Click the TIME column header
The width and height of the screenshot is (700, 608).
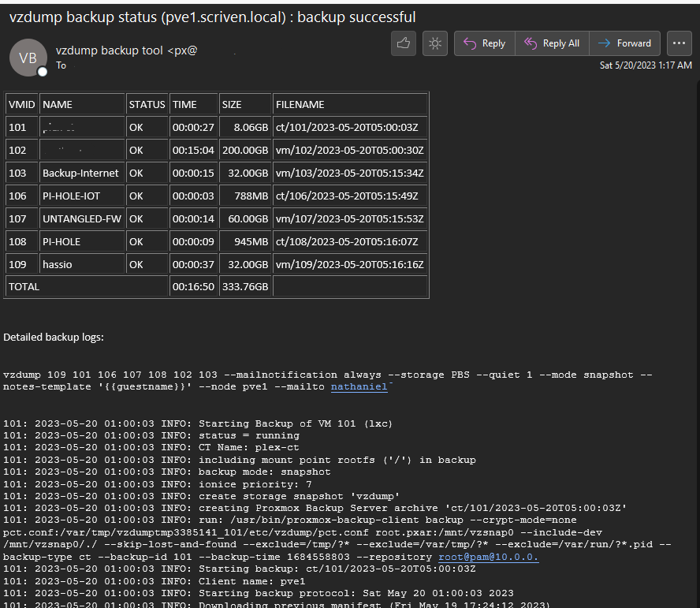pyautogui.click(x=193, y=105)
